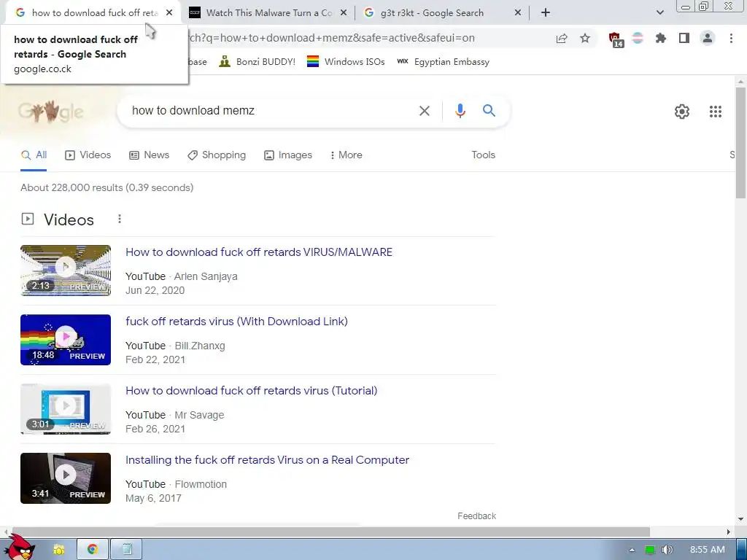This screenshot has width=747, height=560.
Task: Open the Windows ISOs bookmark
Action: (x=345, y=61)
